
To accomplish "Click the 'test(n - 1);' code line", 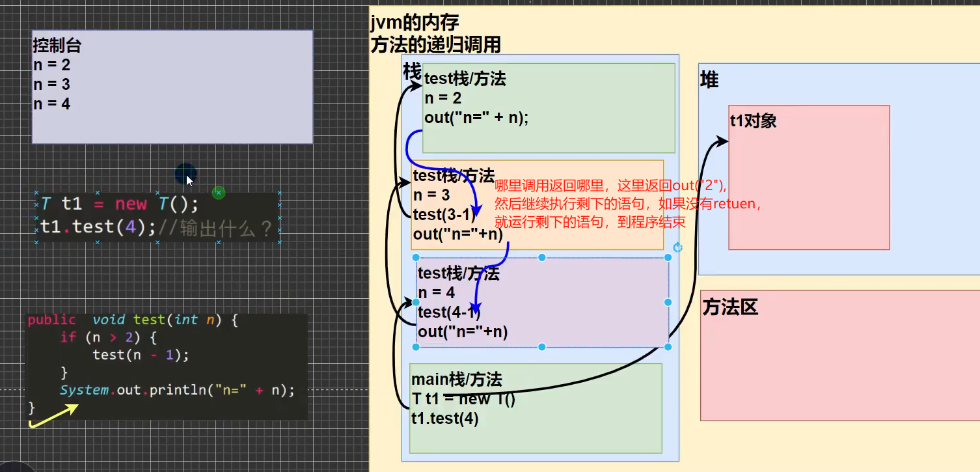I will click(141, 355).
